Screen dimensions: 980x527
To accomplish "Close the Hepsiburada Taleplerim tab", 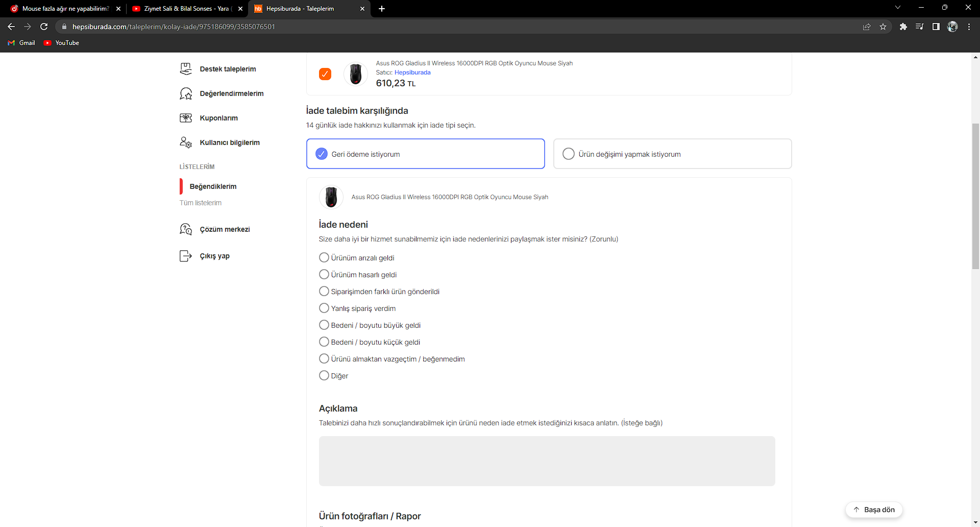I will tap(362, 9).
